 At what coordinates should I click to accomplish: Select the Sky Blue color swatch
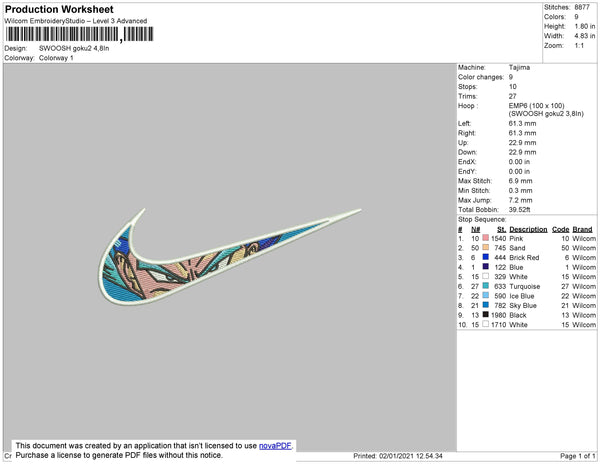coord(486,305)
